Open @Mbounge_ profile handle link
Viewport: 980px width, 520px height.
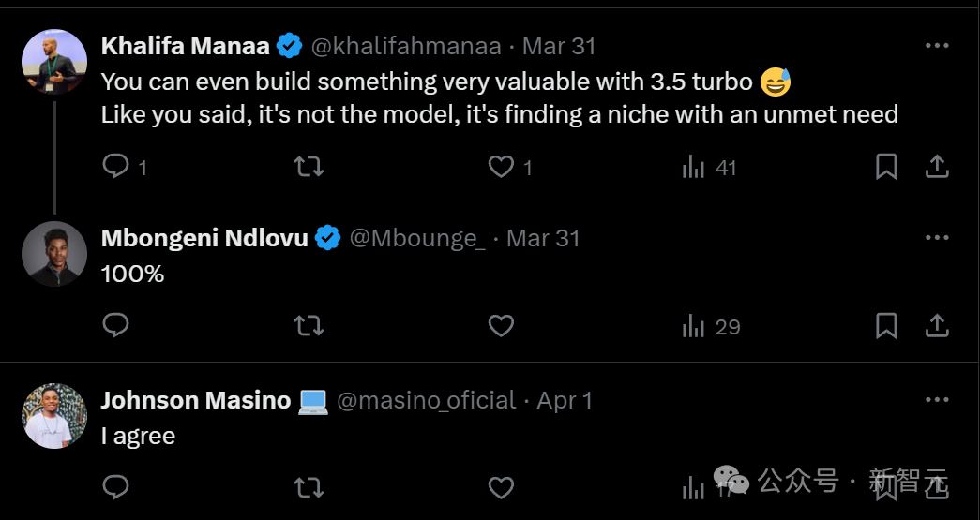(417, 239)
